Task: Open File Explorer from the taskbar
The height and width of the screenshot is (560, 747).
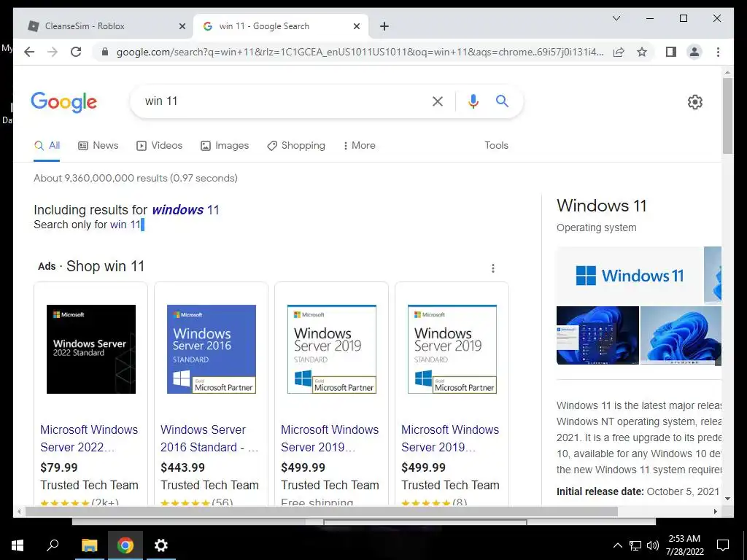Action: click(x=89, y=545)
